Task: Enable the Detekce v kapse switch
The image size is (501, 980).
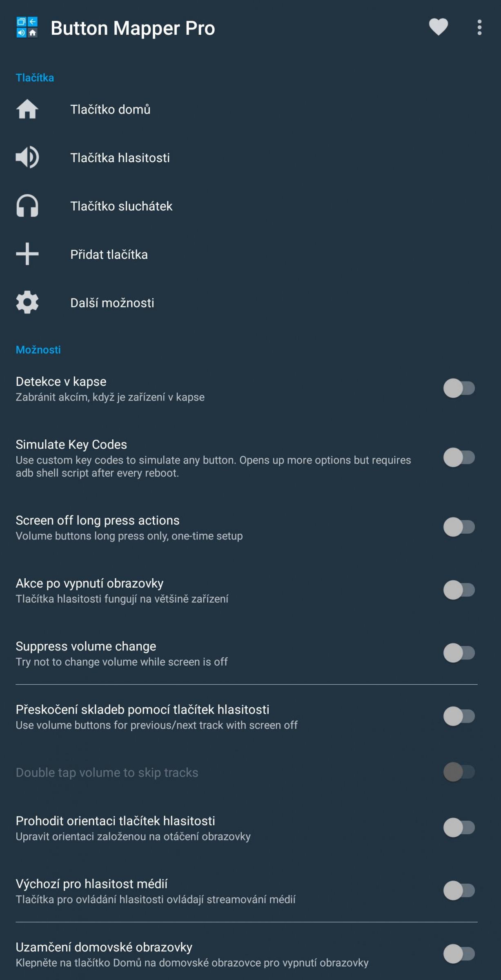Action: (459, 388)
